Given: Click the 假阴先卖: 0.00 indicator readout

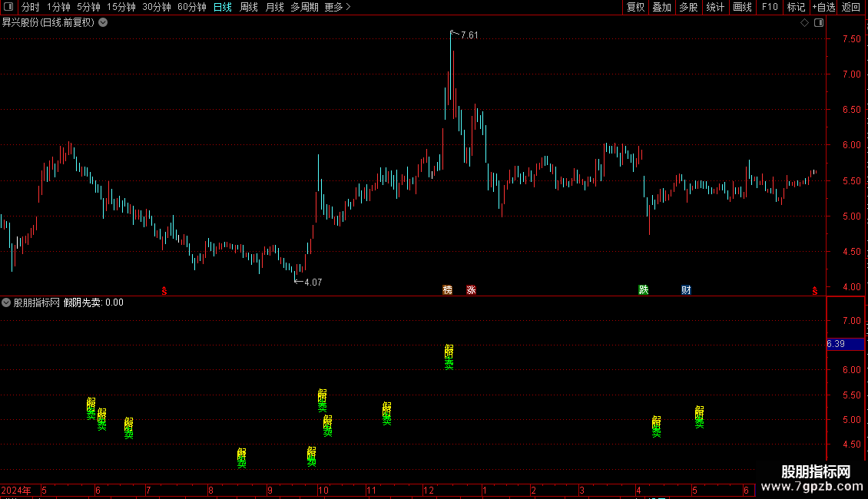Looking at the screenshot, I should pos(94,302).
